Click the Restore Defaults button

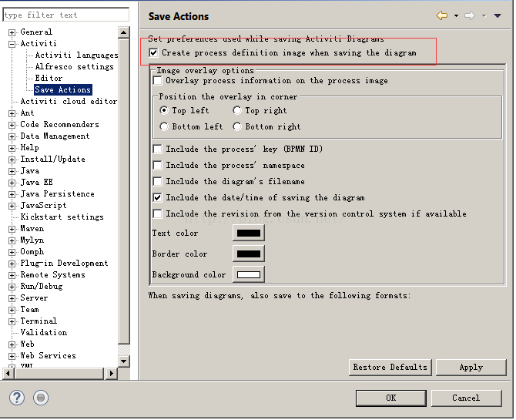click(x=390, y=368)
